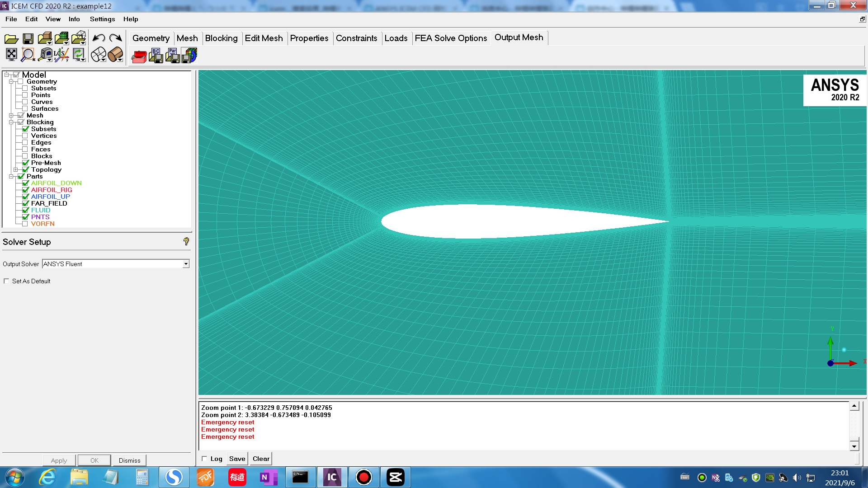Click the Save Project floppy disk icon

click(x=28, y=39)
